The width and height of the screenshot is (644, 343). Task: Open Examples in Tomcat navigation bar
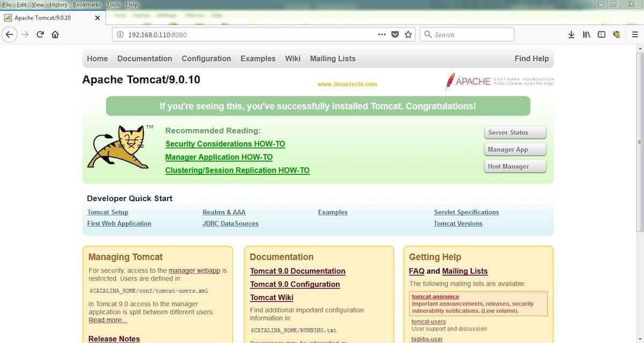(258, 58)
